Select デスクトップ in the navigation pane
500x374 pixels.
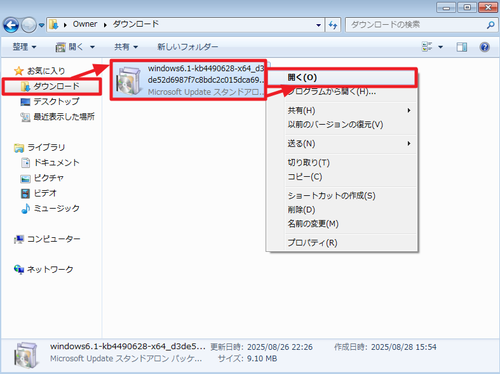click(x=56, y=101)
